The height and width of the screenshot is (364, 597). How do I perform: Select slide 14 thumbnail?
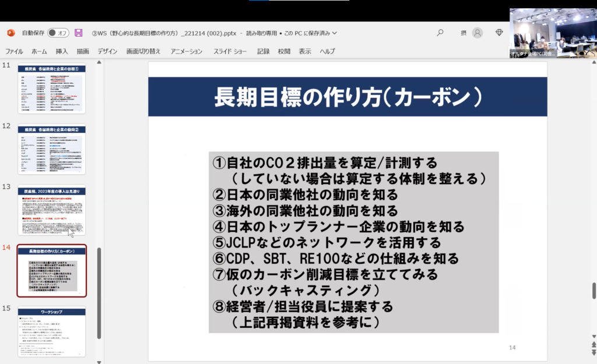click(52, 271)
